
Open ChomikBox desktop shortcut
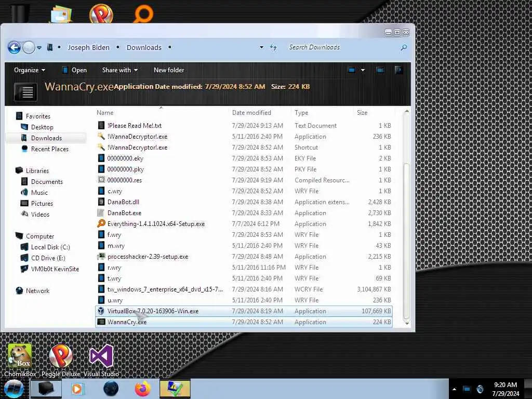point(20,361)
